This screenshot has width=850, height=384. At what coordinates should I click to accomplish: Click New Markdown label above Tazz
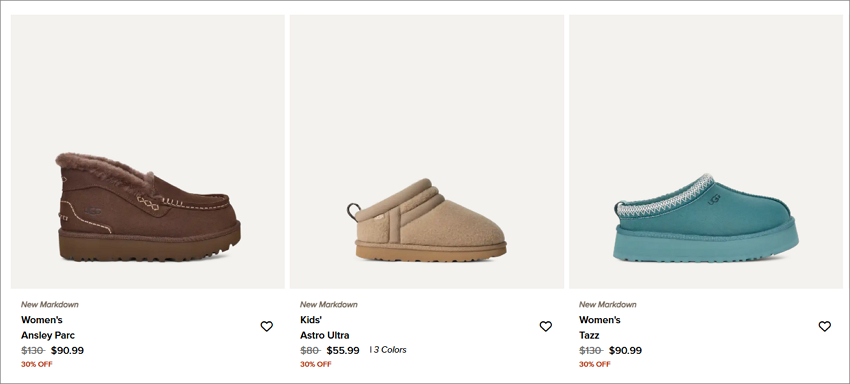click(607, 304)
